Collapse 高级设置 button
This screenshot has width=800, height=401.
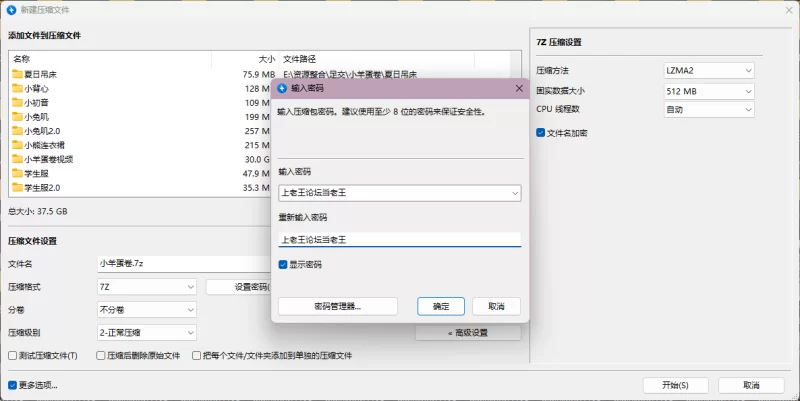click(468, 333)
